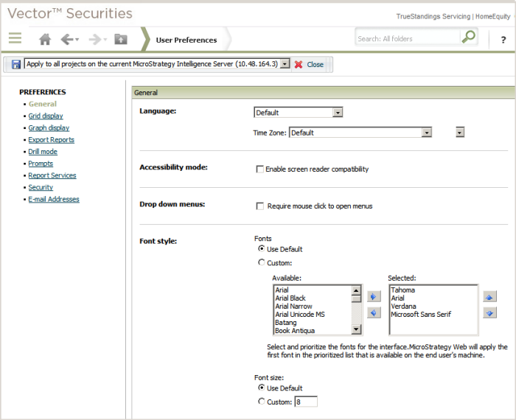This screenshot has width=516, height=420.
Task: Click the green search magnifier icon
Action: 469,37
